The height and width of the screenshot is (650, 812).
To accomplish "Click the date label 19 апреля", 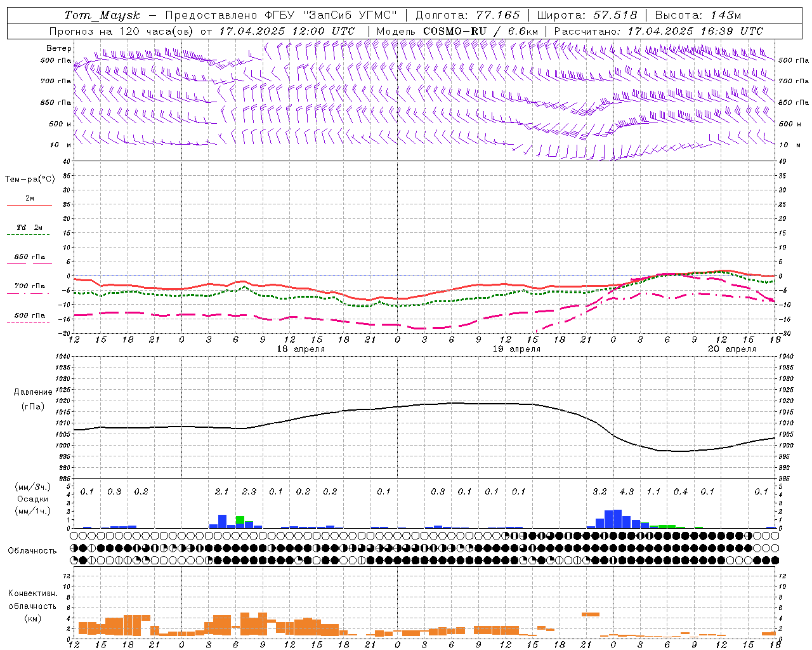I will (516, 349).
